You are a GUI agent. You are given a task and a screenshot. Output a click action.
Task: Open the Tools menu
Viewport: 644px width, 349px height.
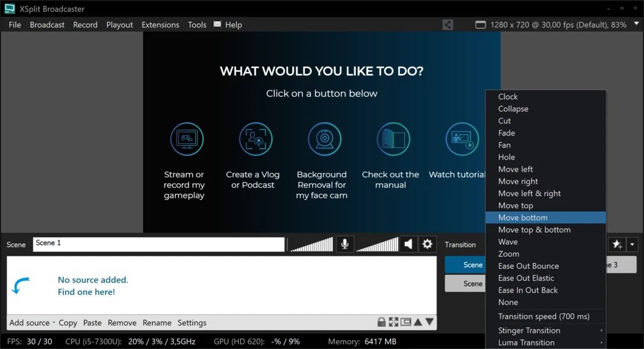[x=196, y=24]
